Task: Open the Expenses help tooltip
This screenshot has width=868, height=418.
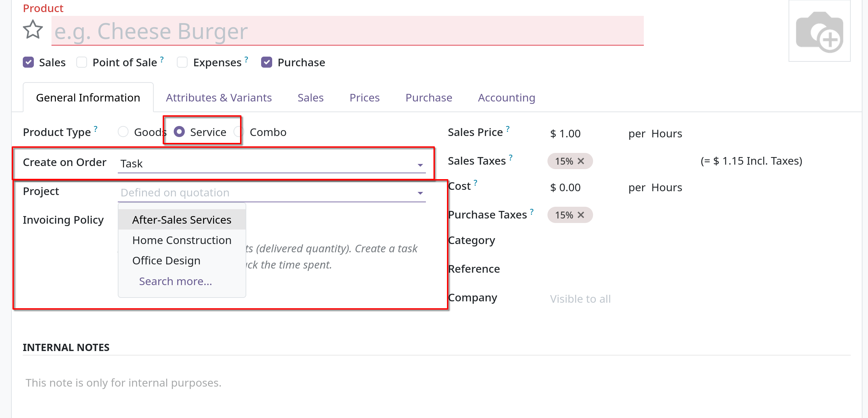Action: pos(246,59)
